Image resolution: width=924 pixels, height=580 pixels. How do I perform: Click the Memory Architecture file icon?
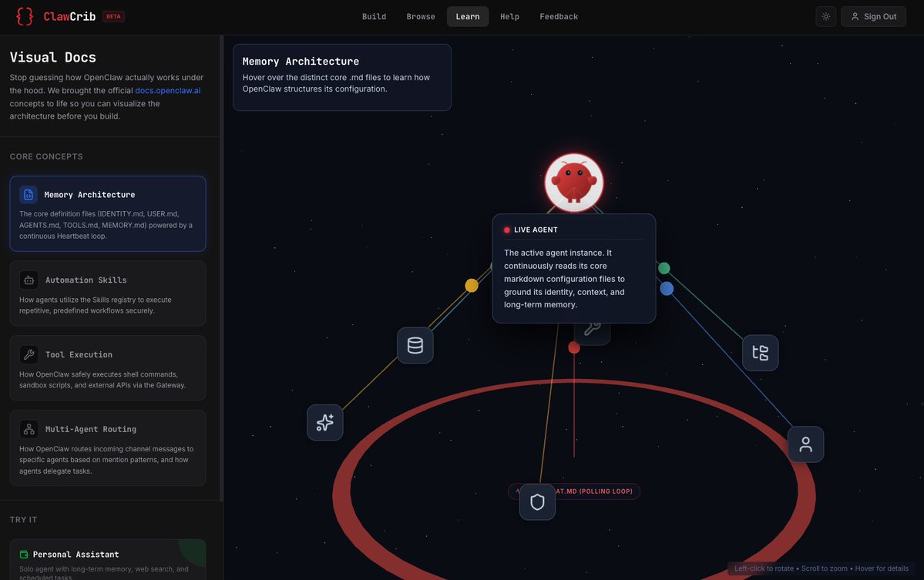tap(29, 194)
